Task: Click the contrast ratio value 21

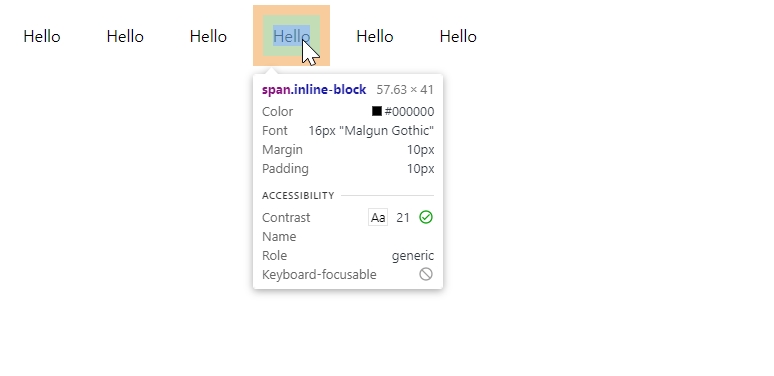Action: tap(403, 218)
